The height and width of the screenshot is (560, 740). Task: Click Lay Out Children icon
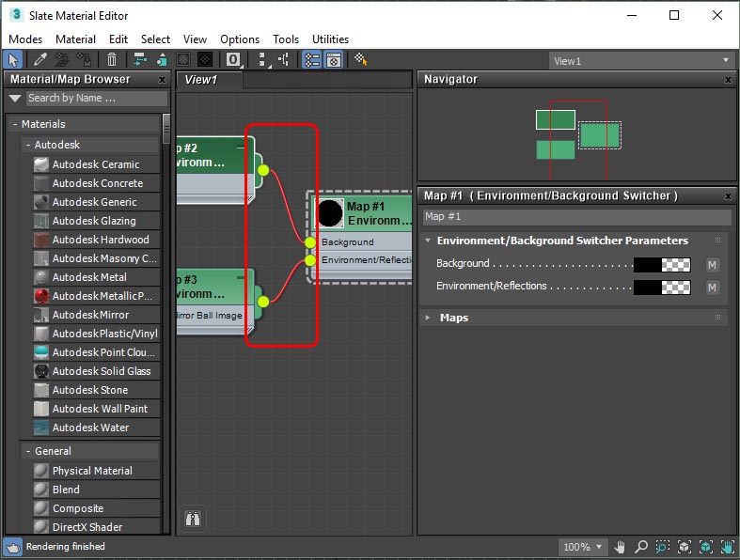[x=284, y=60]
